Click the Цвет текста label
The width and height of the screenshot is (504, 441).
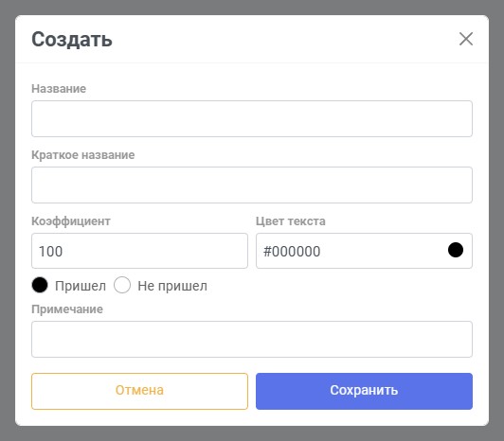(x=291, y=221)
